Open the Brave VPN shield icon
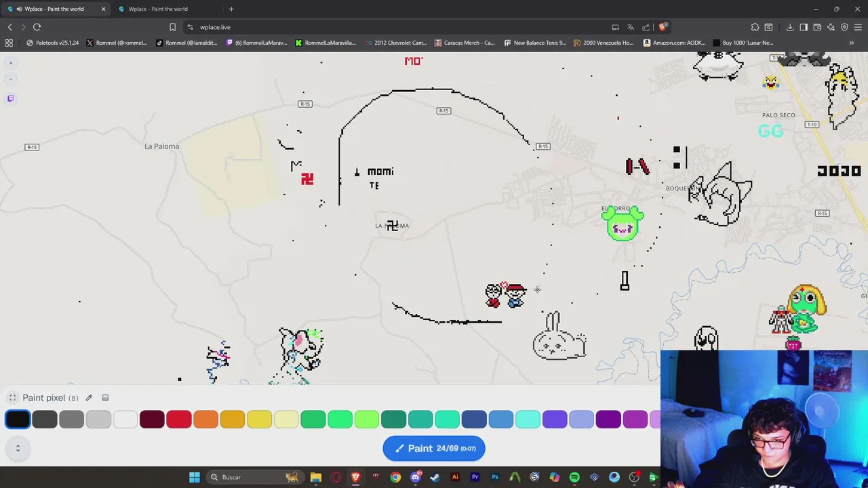The image size is (868, 488). (x=844, y=27)
